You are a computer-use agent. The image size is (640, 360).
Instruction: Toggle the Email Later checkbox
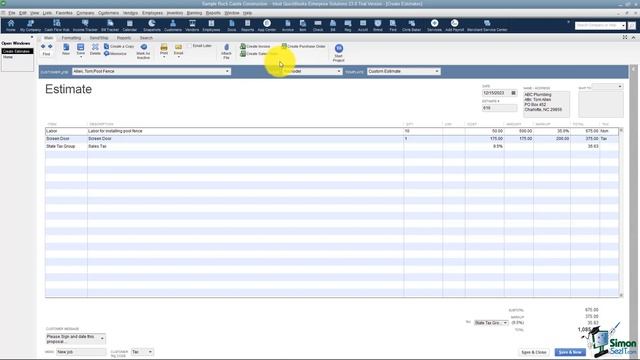[x=190, y=46]
